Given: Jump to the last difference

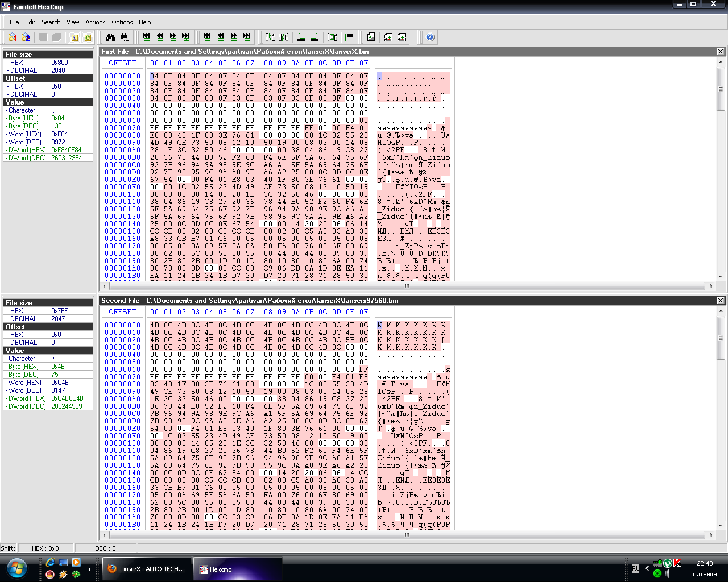Looking at the screenshot, I should click(x=186, y=37).
